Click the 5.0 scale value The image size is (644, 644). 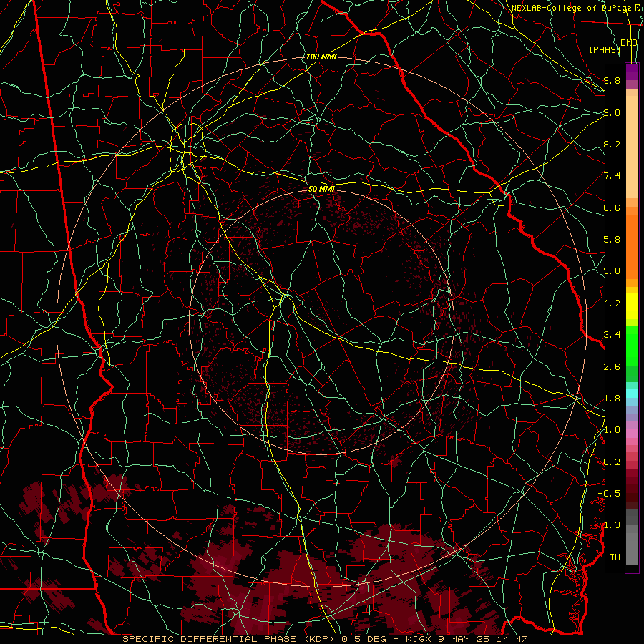click(612, 271)
